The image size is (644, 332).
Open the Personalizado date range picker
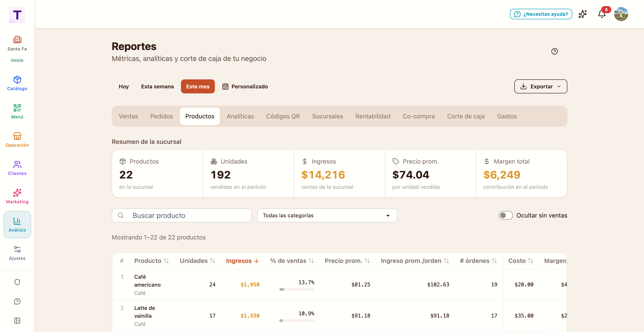pyautogui.click(x=245, y=86)
